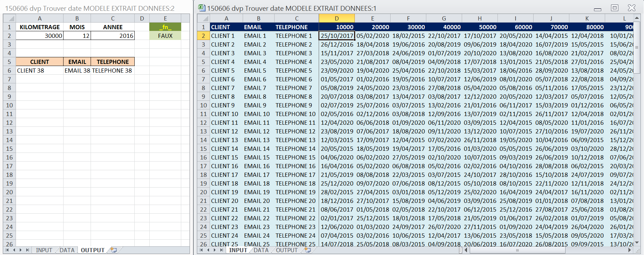This screenshot has width=644, height=255.
Task: Open the DATA sheet tab in left window
Action: click(67, 250)
